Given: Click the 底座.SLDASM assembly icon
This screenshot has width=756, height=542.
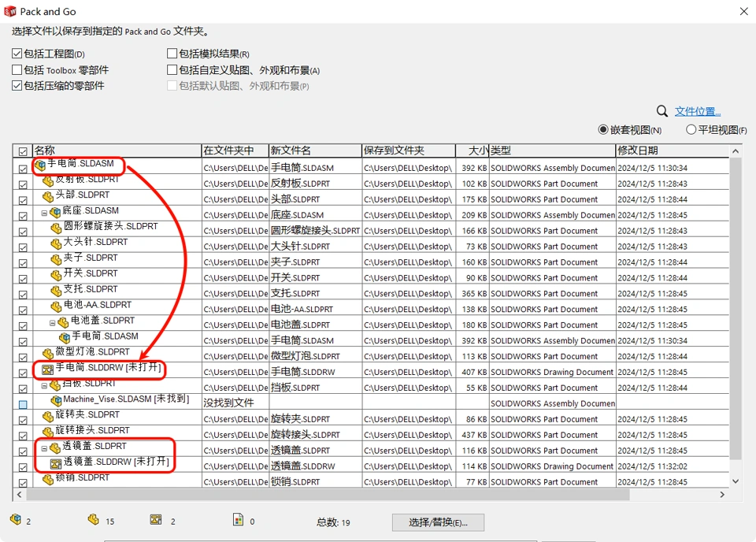Looking at the screenshot, I should pos(55,212).
